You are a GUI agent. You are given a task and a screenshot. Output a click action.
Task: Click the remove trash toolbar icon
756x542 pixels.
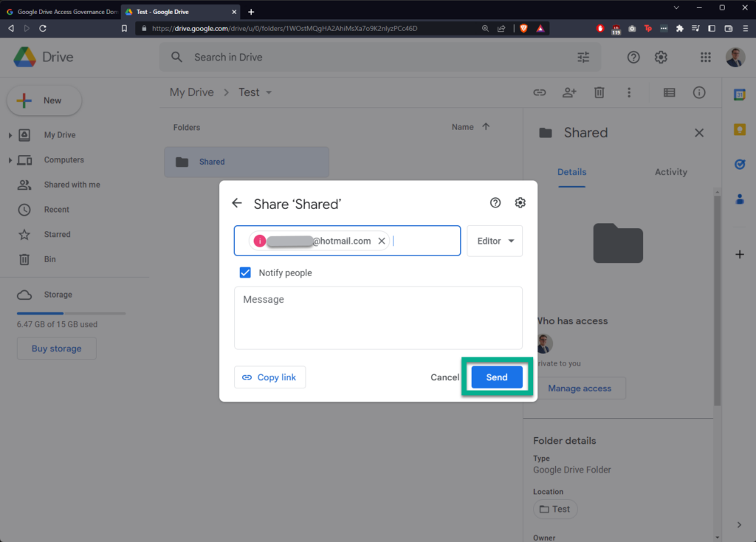coord(599,92)
